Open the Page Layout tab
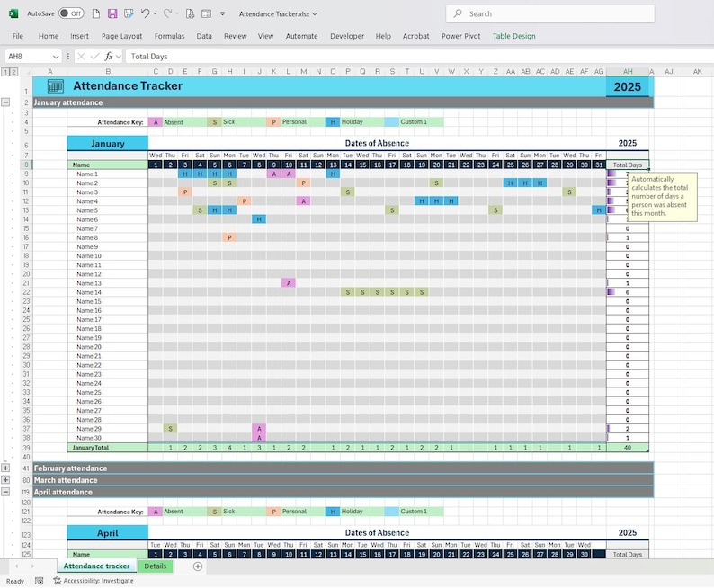 click(121, 36)
